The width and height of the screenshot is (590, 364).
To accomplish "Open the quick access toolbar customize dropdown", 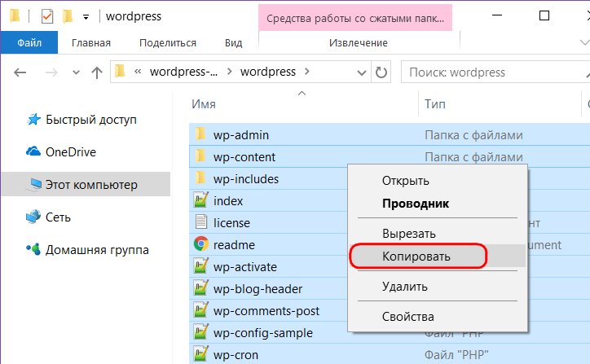I will tap(86, 17).
